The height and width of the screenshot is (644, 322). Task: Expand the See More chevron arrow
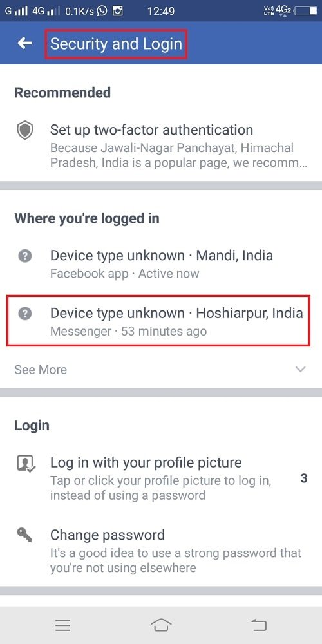pos(301,369)
